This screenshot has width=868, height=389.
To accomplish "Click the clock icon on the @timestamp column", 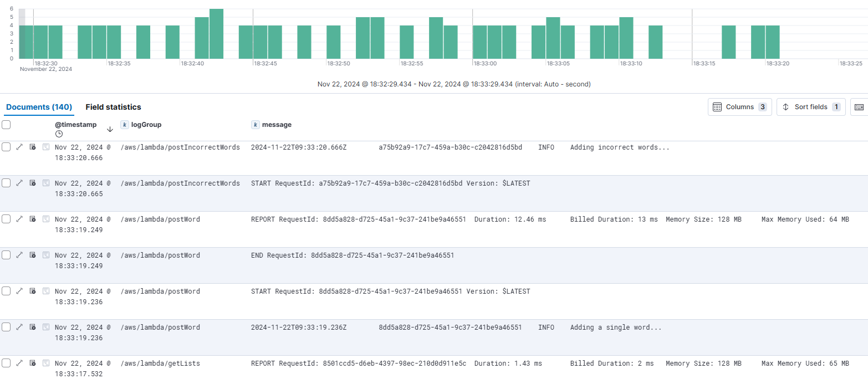I will [58, 133].
